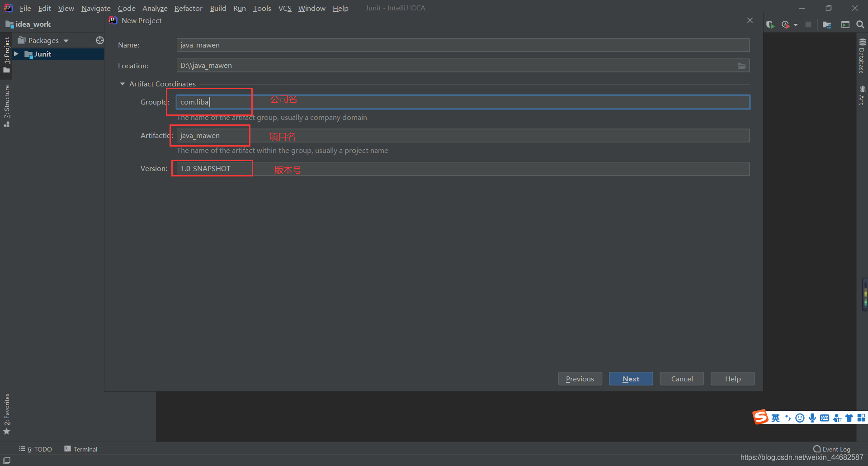Open the Structure tool window tab
This screenshot has height=466, width=868.
[x=6, y=106]
